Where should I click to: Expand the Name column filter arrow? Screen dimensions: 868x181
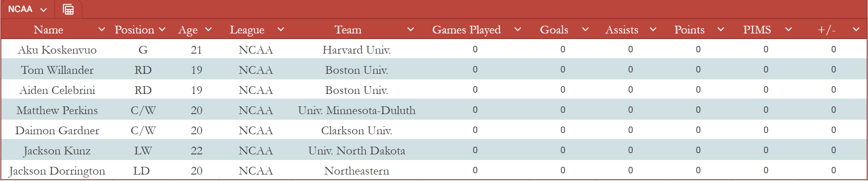pos(102,30)
